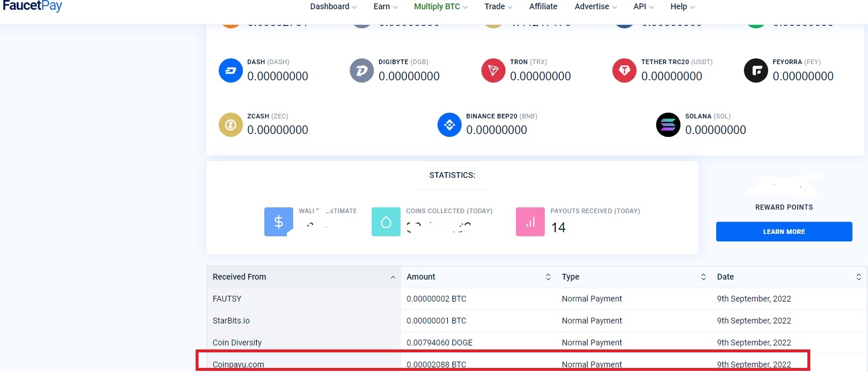Open the Help dropdown

click(x=682, y=6)
